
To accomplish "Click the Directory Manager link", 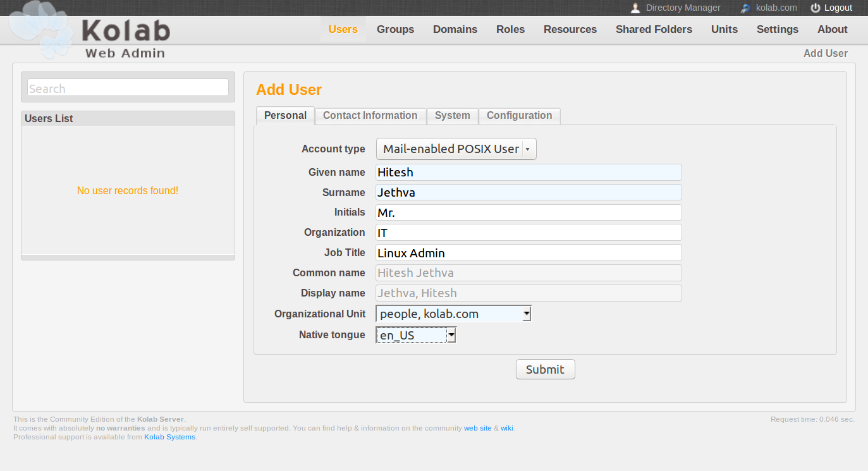I will pyautogui.click(x=683, y=8).
